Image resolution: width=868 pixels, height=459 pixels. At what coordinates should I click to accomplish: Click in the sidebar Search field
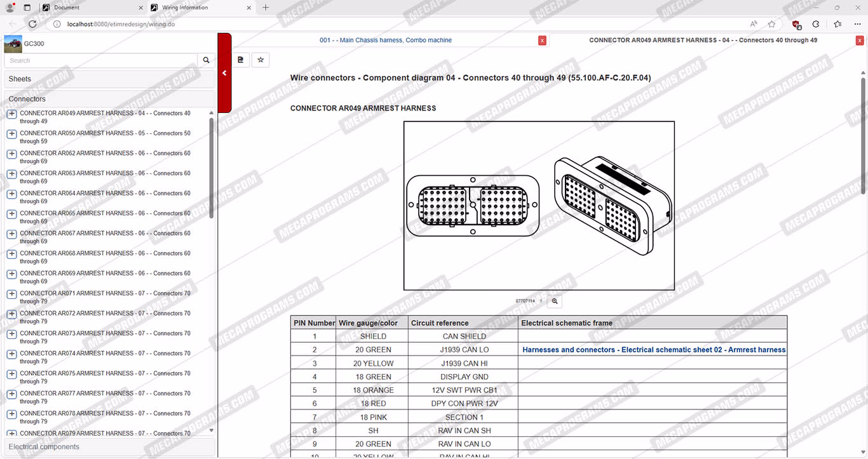click(x=101, y=60)
